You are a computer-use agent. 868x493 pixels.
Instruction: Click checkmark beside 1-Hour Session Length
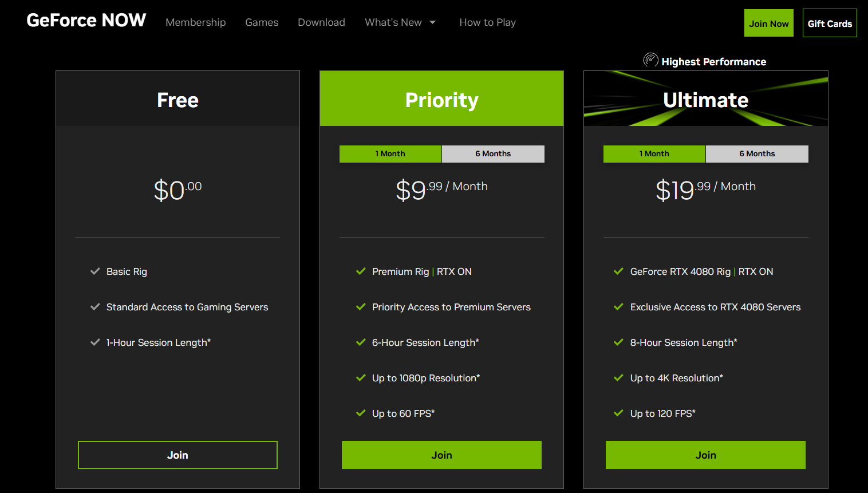pos(95,342)
